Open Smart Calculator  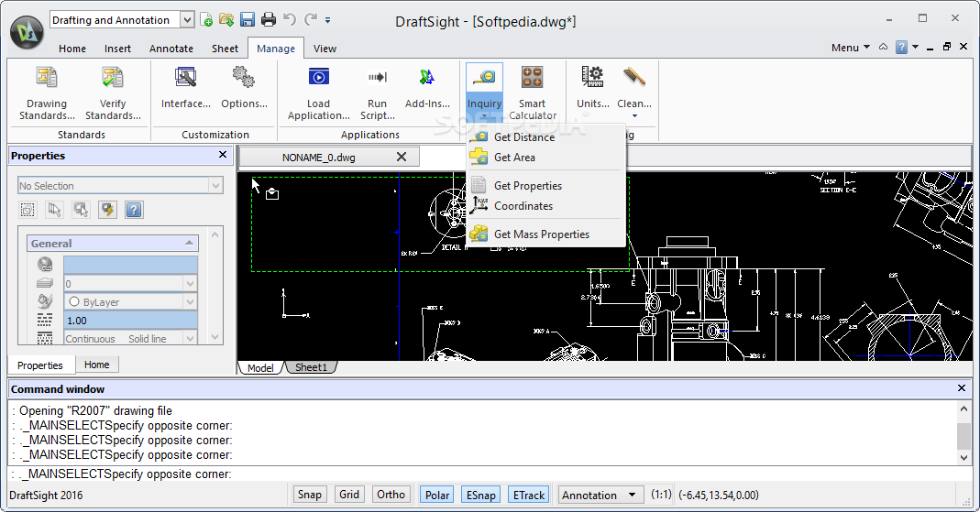(533, 93)
